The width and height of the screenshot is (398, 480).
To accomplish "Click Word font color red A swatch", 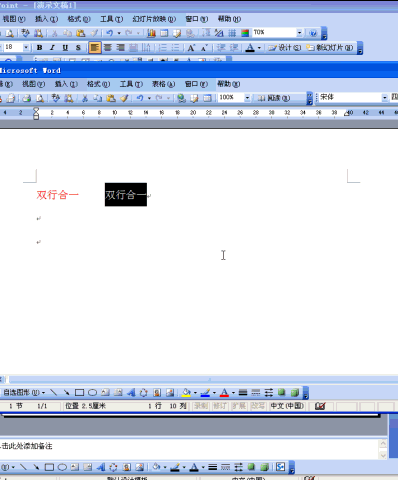I will 224,393.
